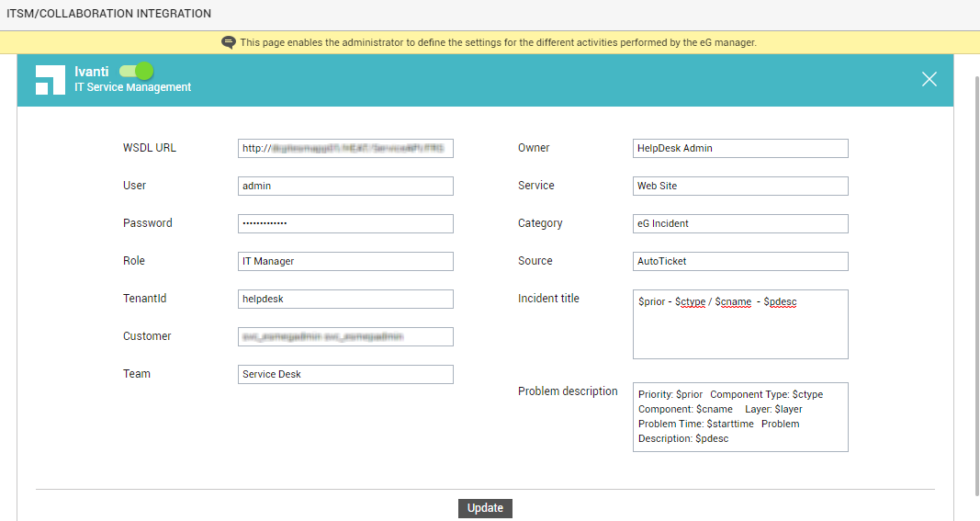980x521 pixels.
Task: Click into the Customer field
Action: click(345, 336)
